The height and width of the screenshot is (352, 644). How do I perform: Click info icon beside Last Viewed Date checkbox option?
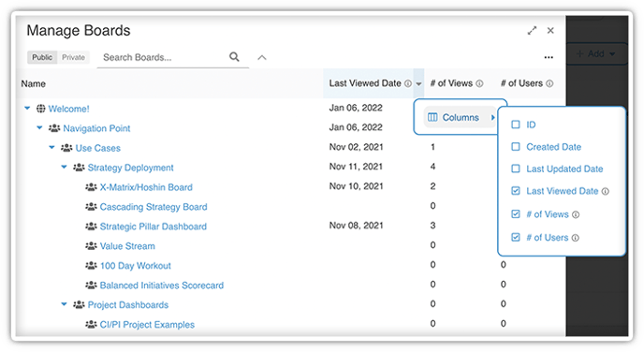pos(606,191)
